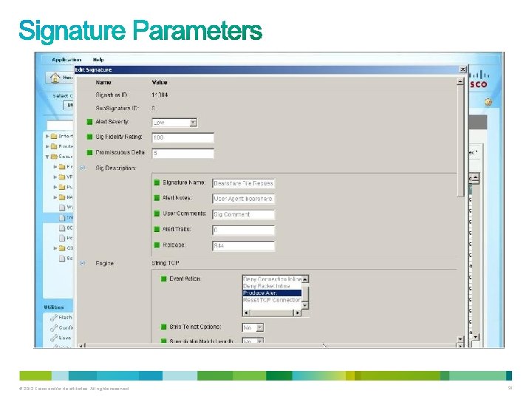Collapse the Security folder in sidebar tree
The image size is (532, 399).
pos(47,157)
